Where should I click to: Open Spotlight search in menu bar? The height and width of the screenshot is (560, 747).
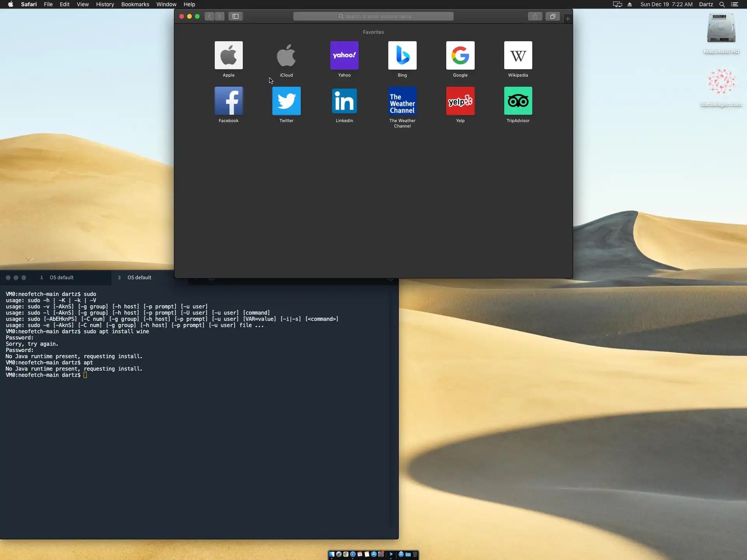point(722,4)
